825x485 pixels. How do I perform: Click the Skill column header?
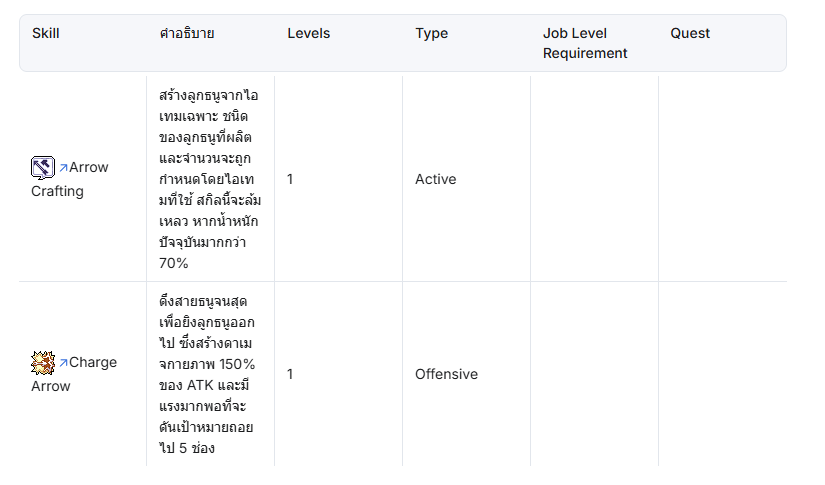coord(46,33)
